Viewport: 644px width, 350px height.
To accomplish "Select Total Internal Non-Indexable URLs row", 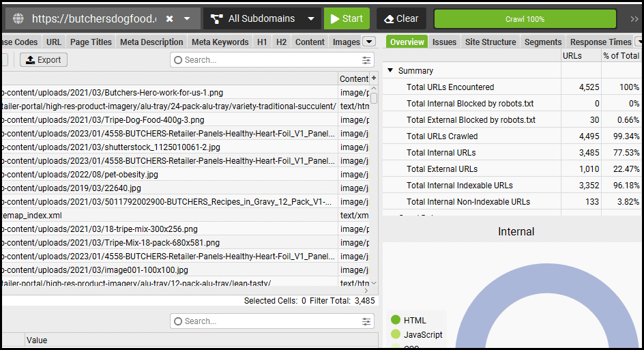I will point(512,202).
